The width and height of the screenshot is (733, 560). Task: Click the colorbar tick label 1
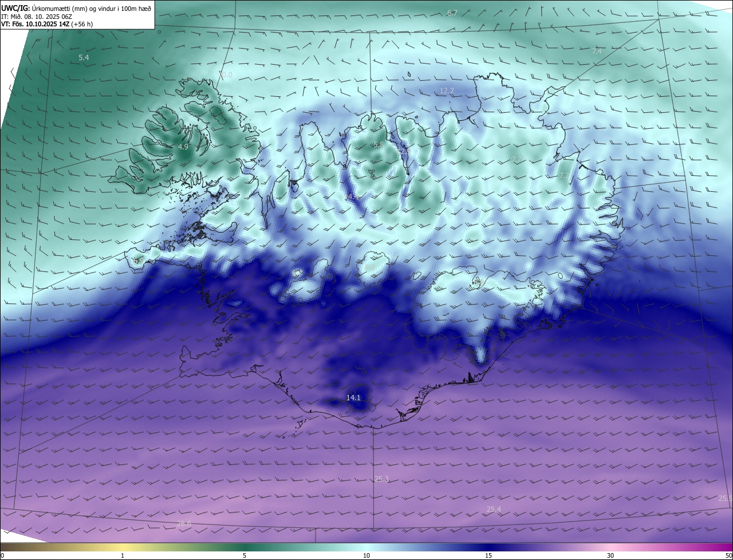123,555
